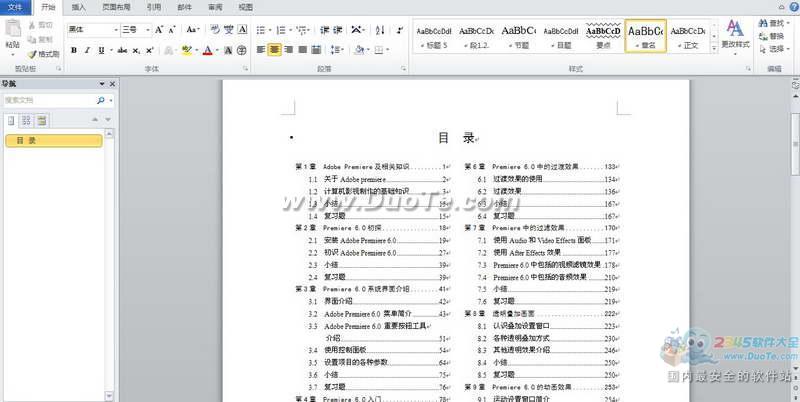Show search results view in navigation pane

42,120
